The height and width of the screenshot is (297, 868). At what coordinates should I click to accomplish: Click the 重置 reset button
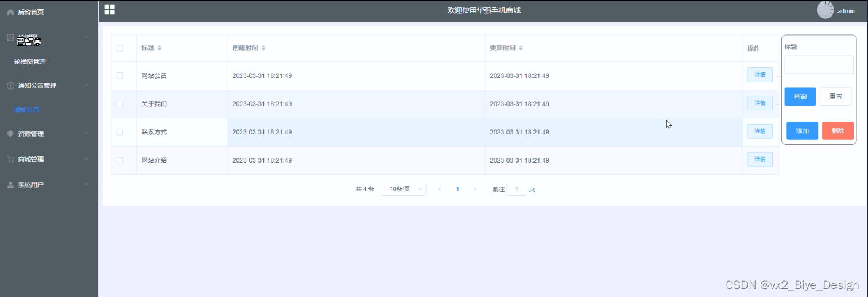836,97
